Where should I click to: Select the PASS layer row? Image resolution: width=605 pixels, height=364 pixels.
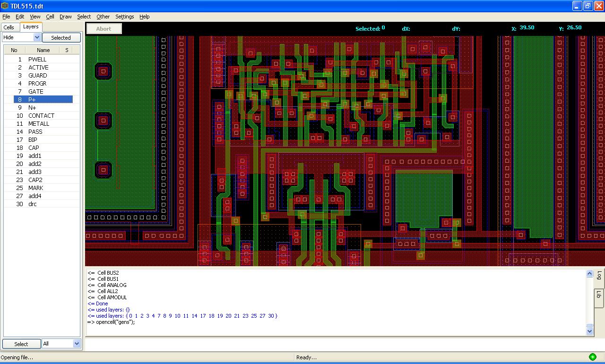(x=43, y=132)
